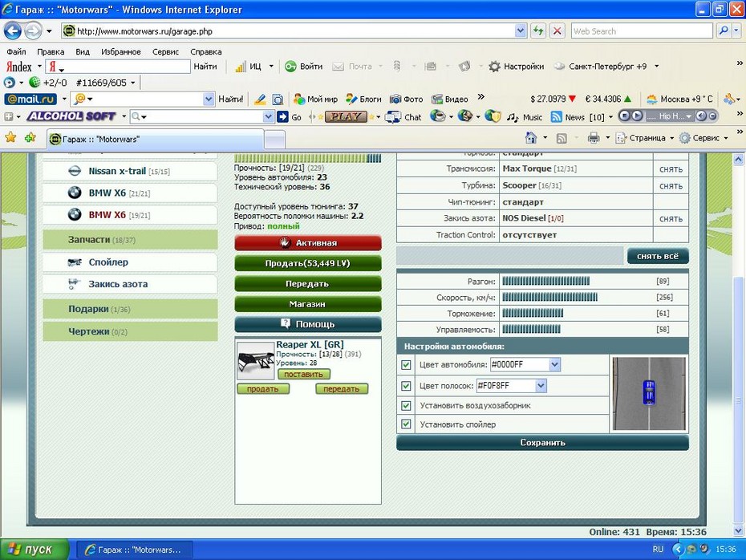Expand the car color #0000FF dropdown

pyautogui.click(x=554, y=365)
